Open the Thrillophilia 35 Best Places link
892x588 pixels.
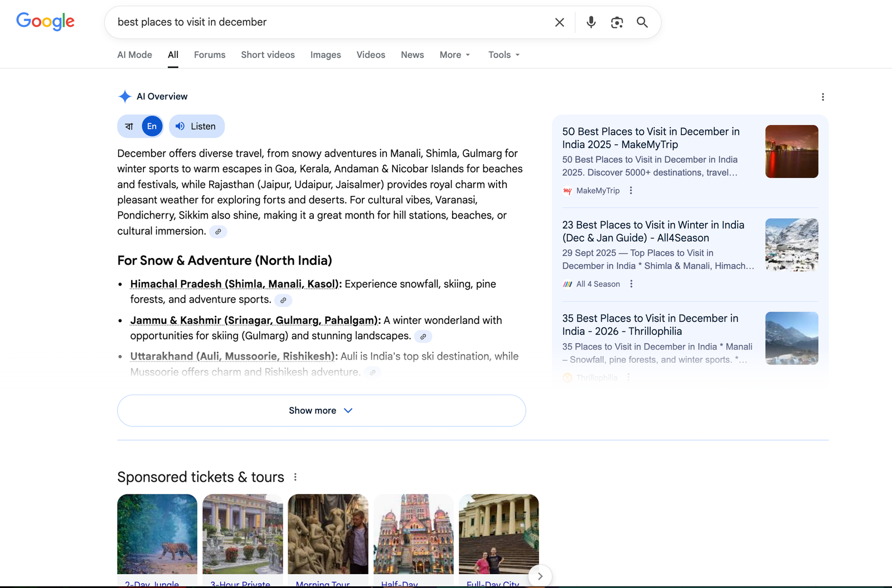(650, 324)
